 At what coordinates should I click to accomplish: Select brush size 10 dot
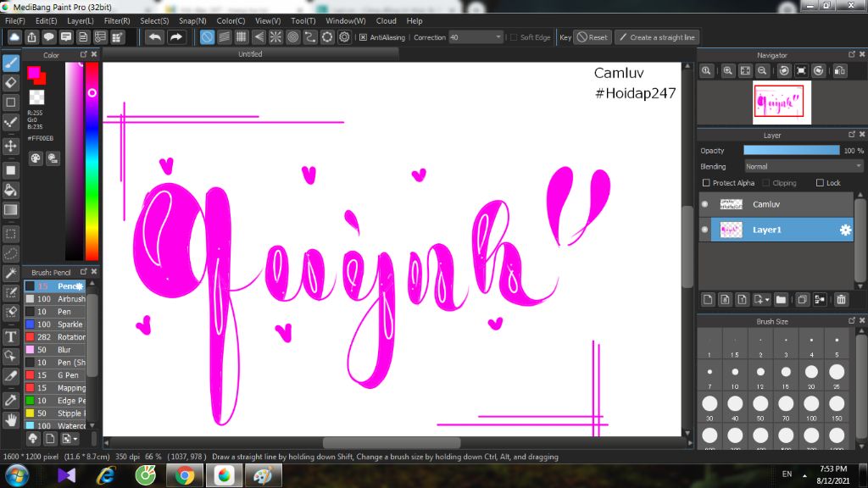(x=735, y=372)
